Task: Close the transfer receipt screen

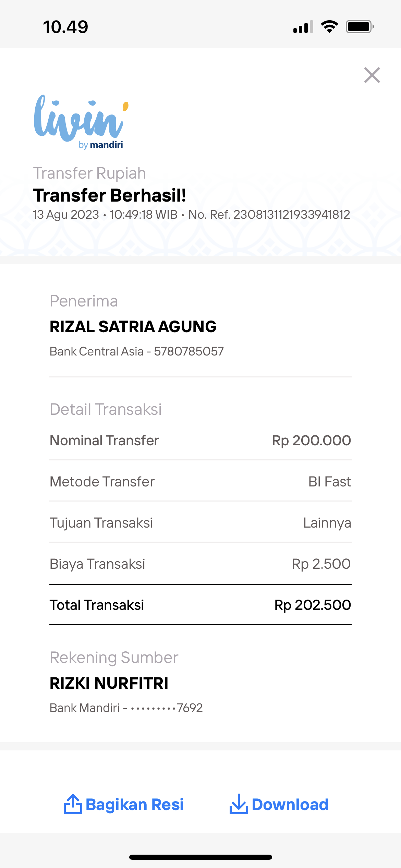Action: point(372,75)
